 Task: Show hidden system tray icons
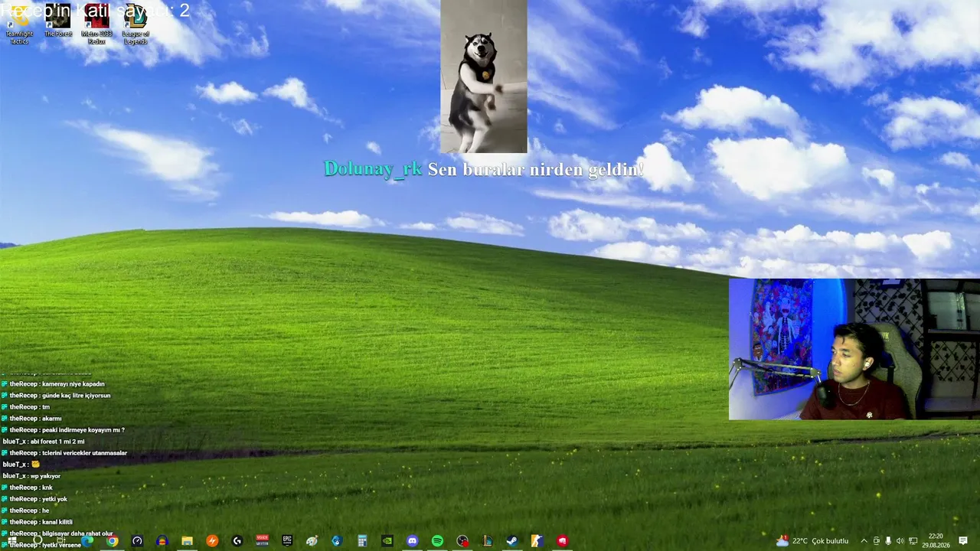864,541
